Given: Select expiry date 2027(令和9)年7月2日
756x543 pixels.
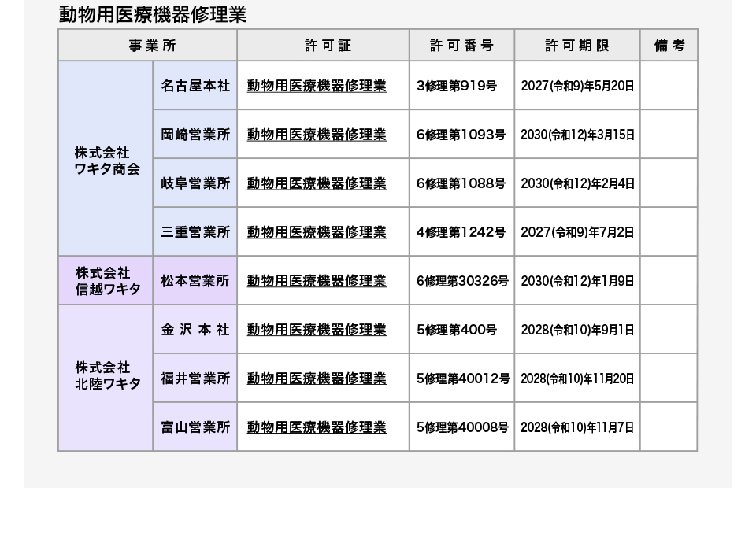Looking at the screenshot, I should click(577, 232).
